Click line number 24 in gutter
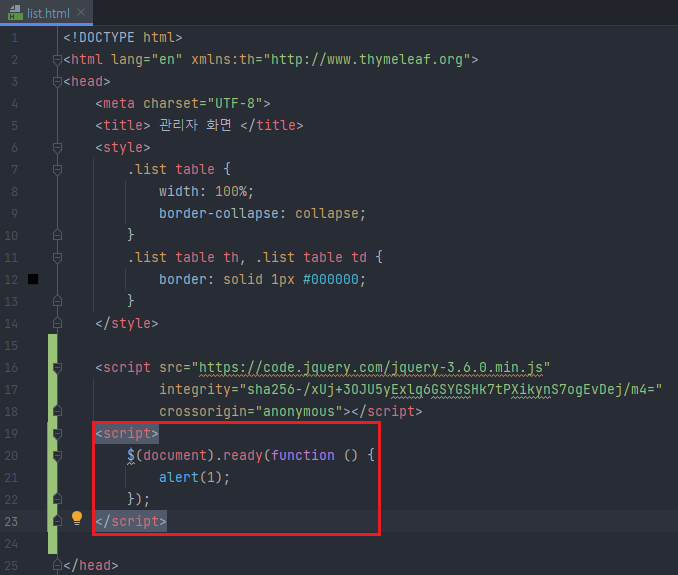This screenshot has width=678, height=575. [11, 544]
